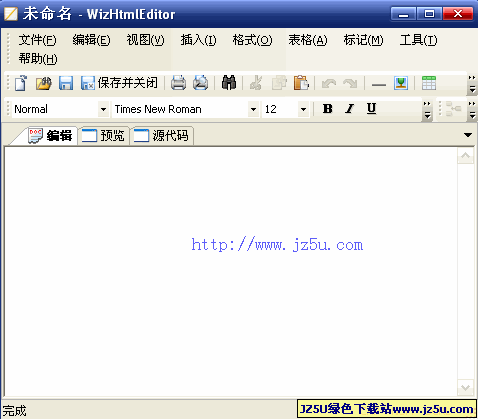The width and height of the screenshot is (478, 419).
Task: Switch to the 编辑 tab
Action: click(x=50, y=136)
